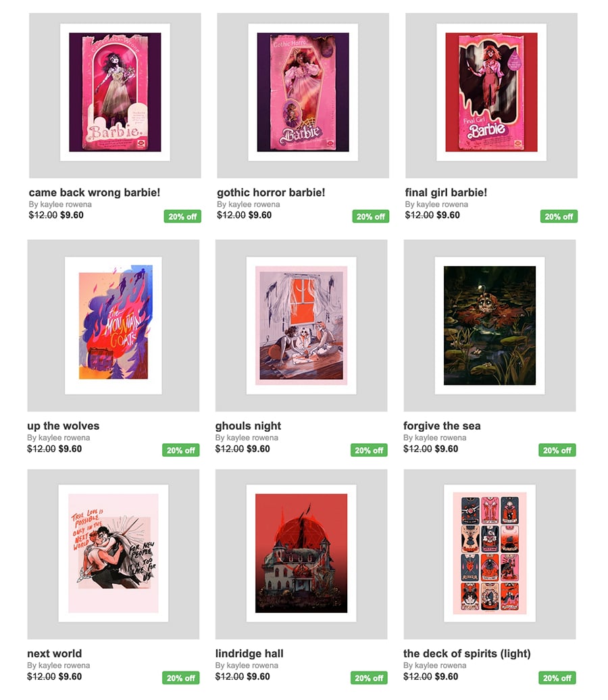View the next world print thumbnail
Image resolution: width=608 pixels, height=700 pixels.
pos(113,554)
